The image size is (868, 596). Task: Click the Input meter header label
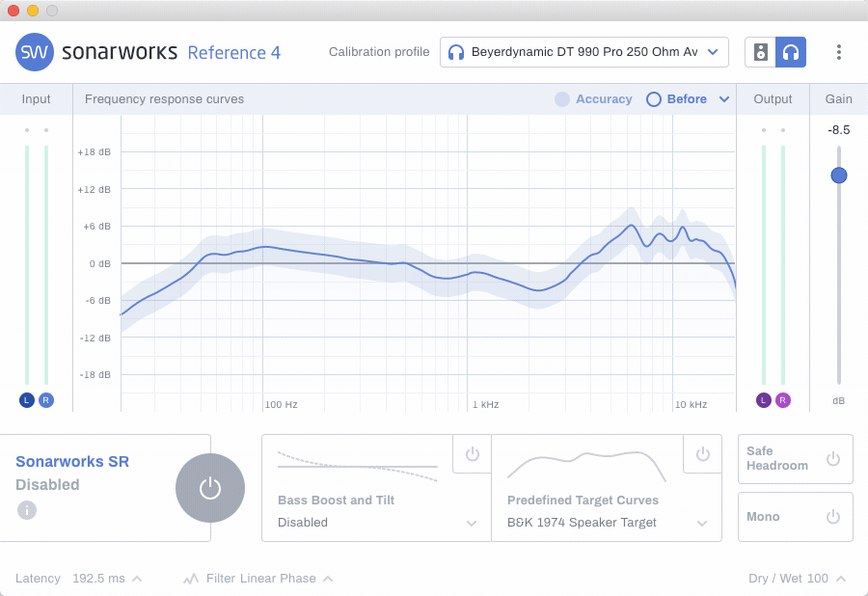pyautogui.click(x=36, y=99)
